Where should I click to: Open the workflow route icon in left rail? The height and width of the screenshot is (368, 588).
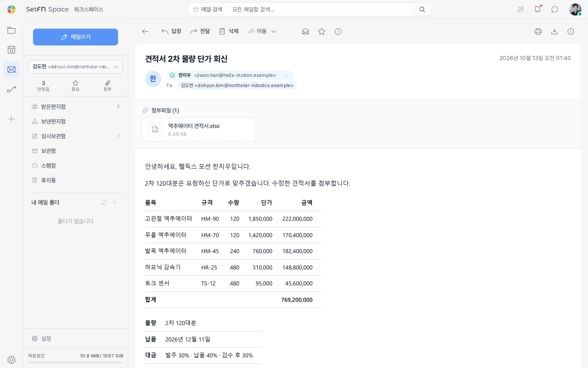(11, 89)
